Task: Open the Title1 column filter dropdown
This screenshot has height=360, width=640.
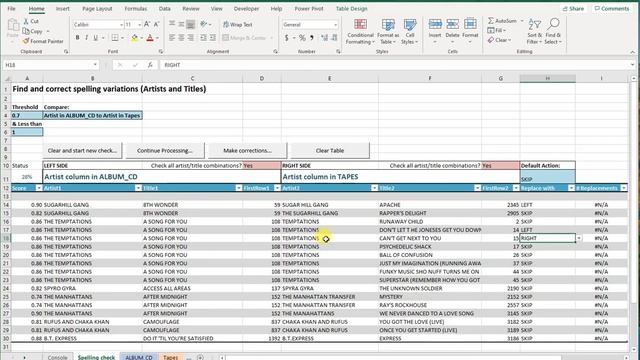Action: coord(239,188)
